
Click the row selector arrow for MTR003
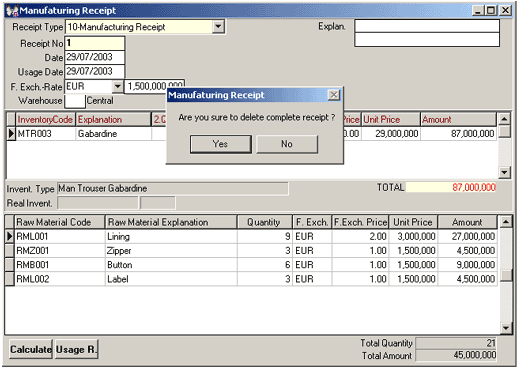pos(11,134)
